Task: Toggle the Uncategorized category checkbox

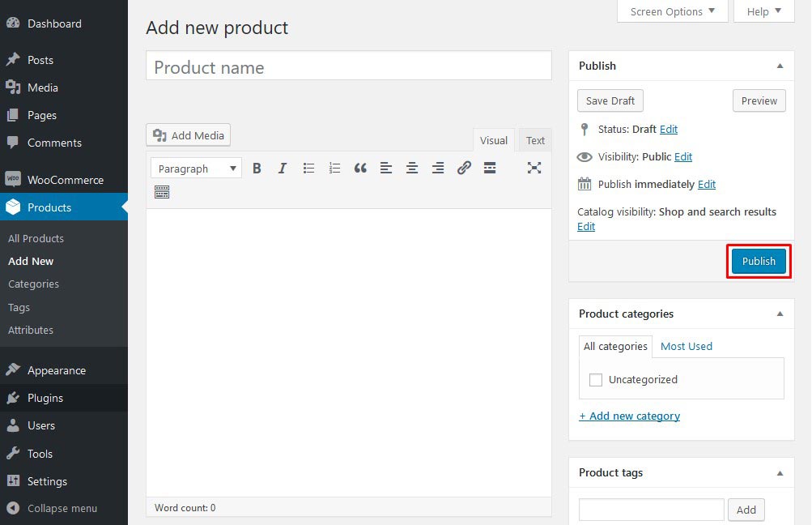Action: (596, 379)
